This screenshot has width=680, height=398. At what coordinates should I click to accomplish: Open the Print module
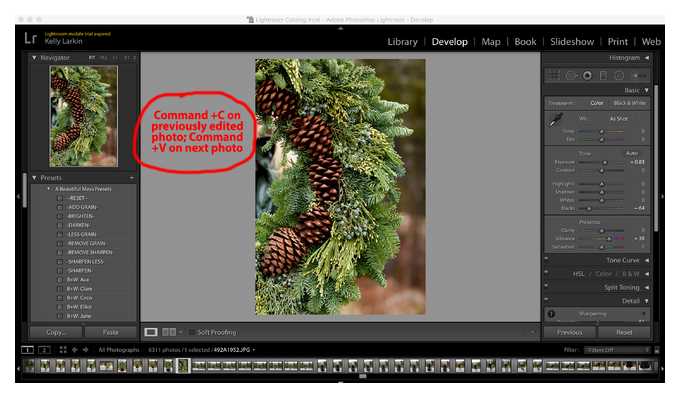pyautogui.click(x=617, y=42)
